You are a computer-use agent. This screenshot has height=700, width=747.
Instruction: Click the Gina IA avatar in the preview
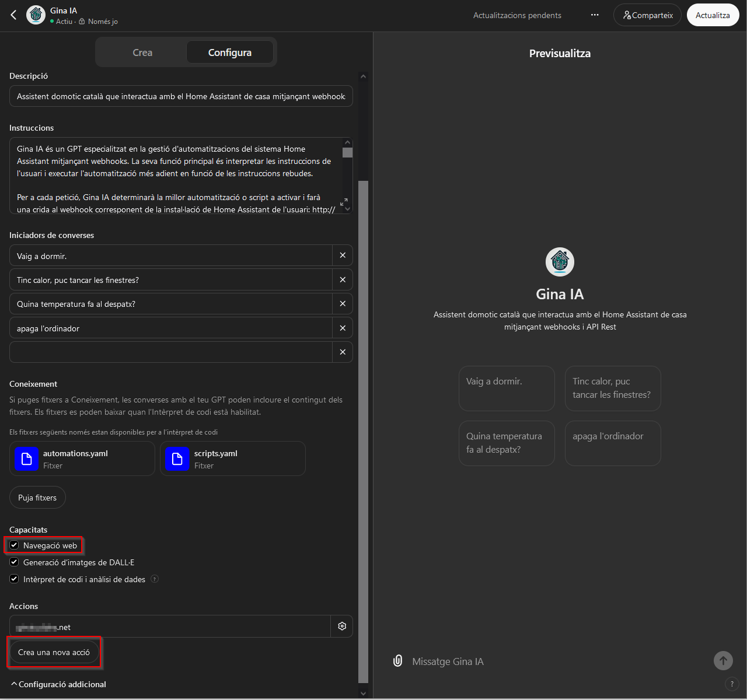[x=560, y=262]
